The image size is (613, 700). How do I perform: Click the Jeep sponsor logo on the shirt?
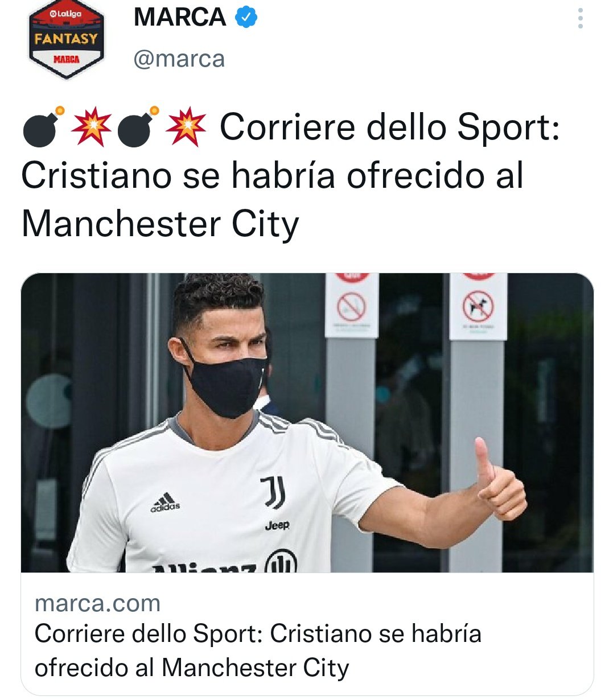[x=277, y=525]
